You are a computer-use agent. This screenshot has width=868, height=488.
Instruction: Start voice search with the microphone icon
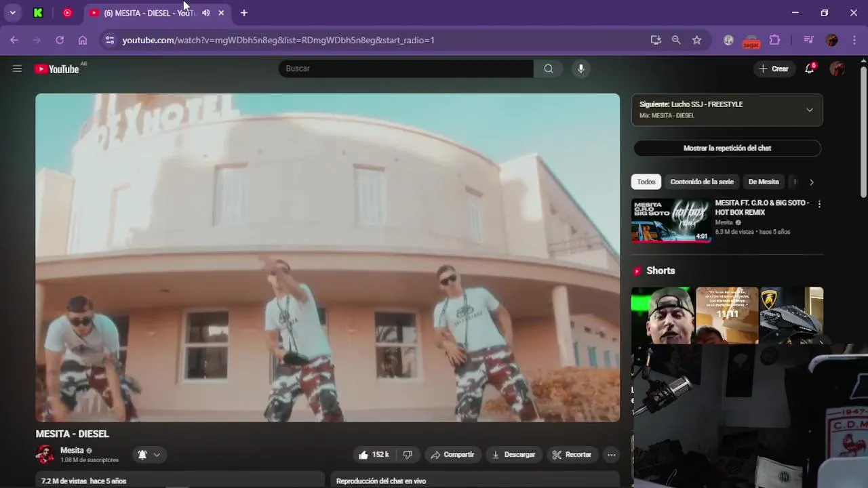pos(580,68)
